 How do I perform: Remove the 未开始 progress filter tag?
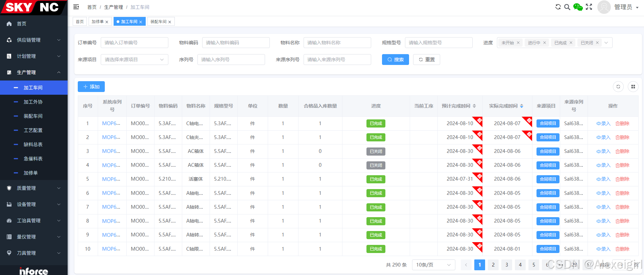[518, 43]
